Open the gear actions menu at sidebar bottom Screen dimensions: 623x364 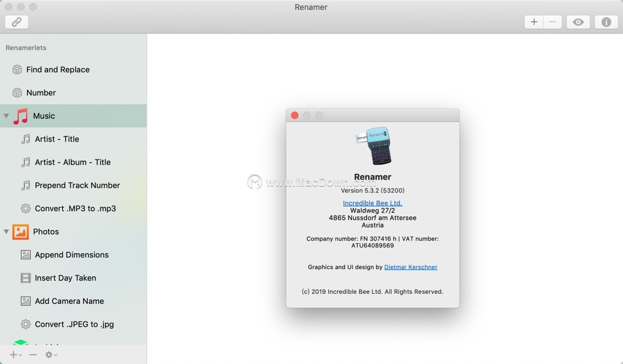coord(51,355)
